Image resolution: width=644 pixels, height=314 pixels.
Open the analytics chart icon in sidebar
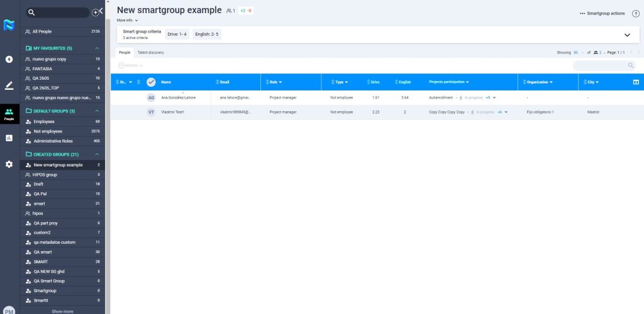(x=9, y=138)
